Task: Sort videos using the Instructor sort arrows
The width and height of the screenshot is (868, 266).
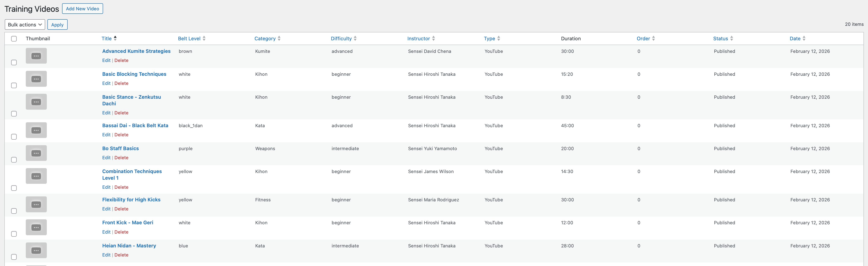Action: click(x=433, y=38)
